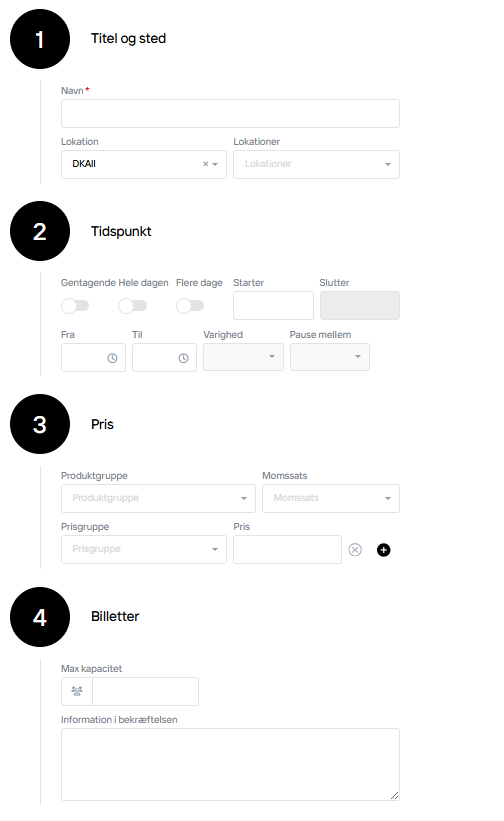This screenshot has height=821, width=504.
Task: Click the Information i bekræftelsen textarea
Action: click(x=230, y=764)
